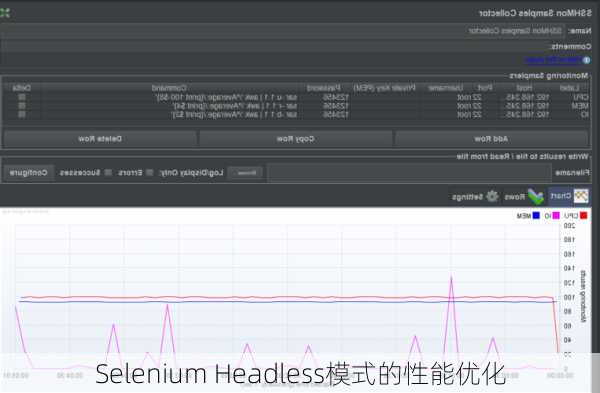
Task: Click the host IP cell of the CPU row
Action: click(x=528, y=97)
